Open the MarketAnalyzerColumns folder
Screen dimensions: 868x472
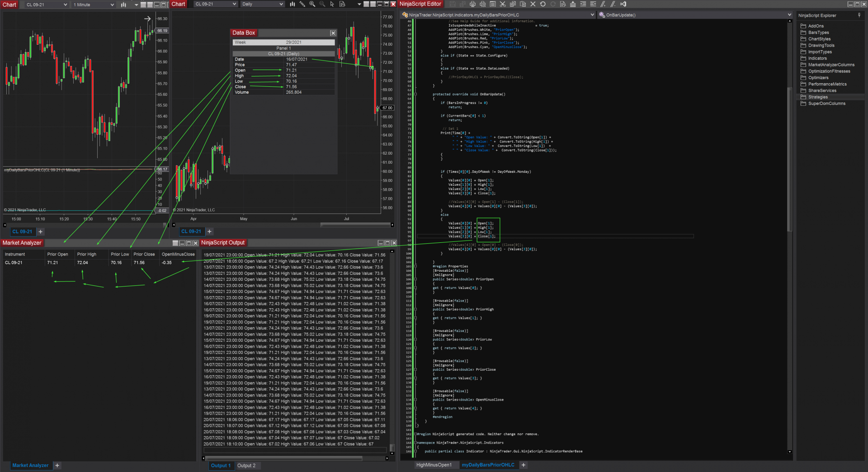coord(831,65)
